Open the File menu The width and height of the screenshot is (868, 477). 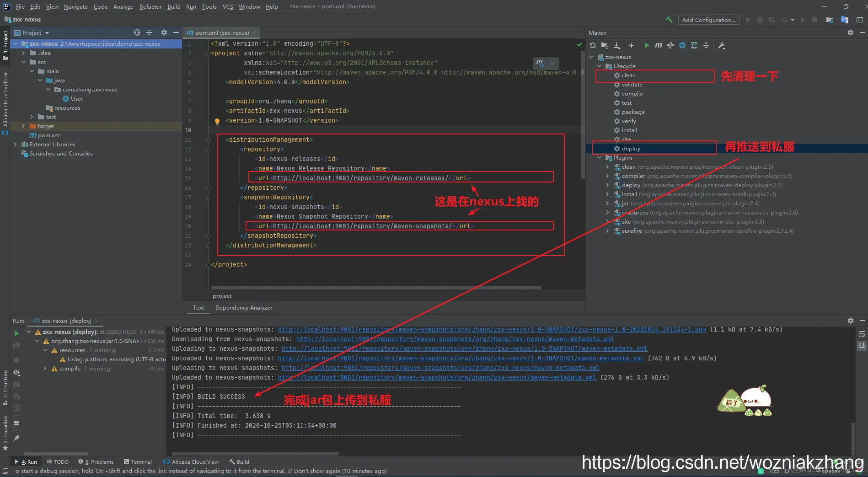pyautogui.click(x=20, y=6)
